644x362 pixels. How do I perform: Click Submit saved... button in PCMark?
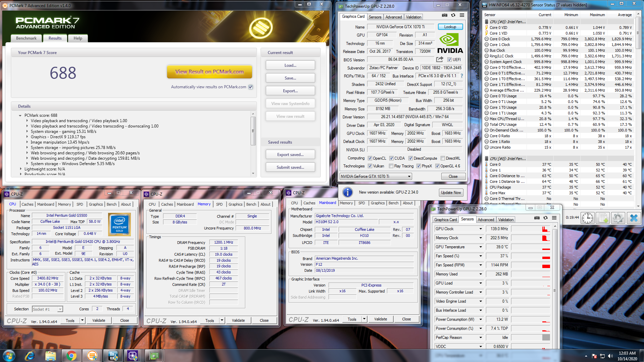(x=290, y=167)
